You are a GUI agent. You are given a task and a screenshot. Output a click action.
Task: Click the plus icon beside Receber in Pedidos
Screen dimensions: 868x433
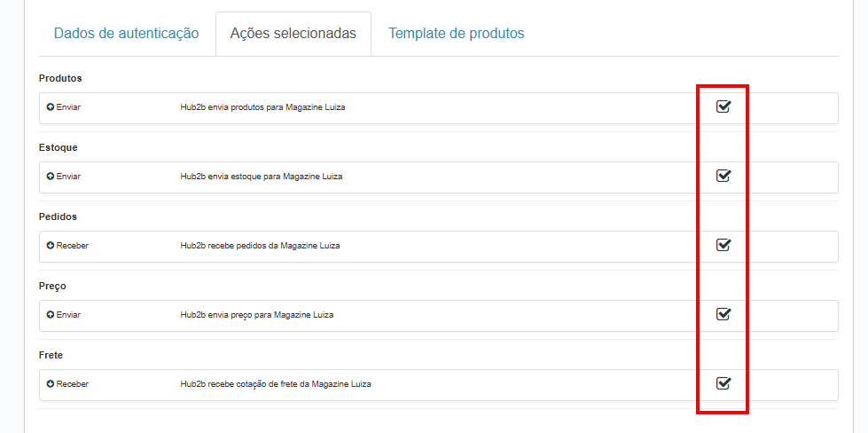click(x=51, y=246)
